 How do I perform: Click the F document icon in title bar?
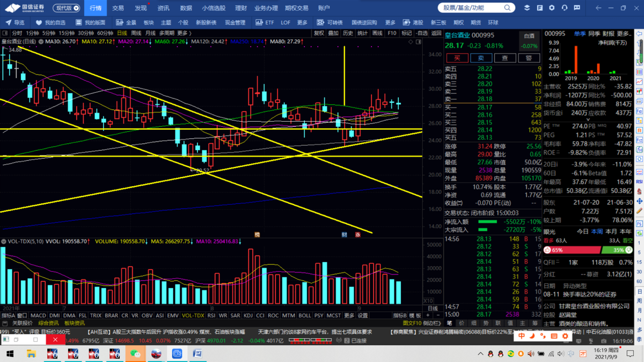point(539,8)
